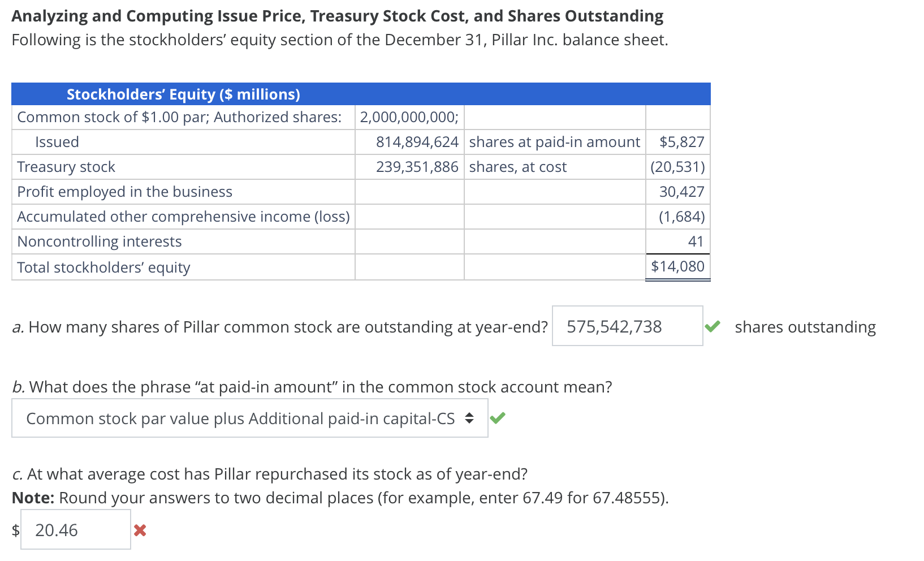Click the Total stockholders' equity value $14,080
924x561 pixels.
pyautogui.click(x=677, y=266)
